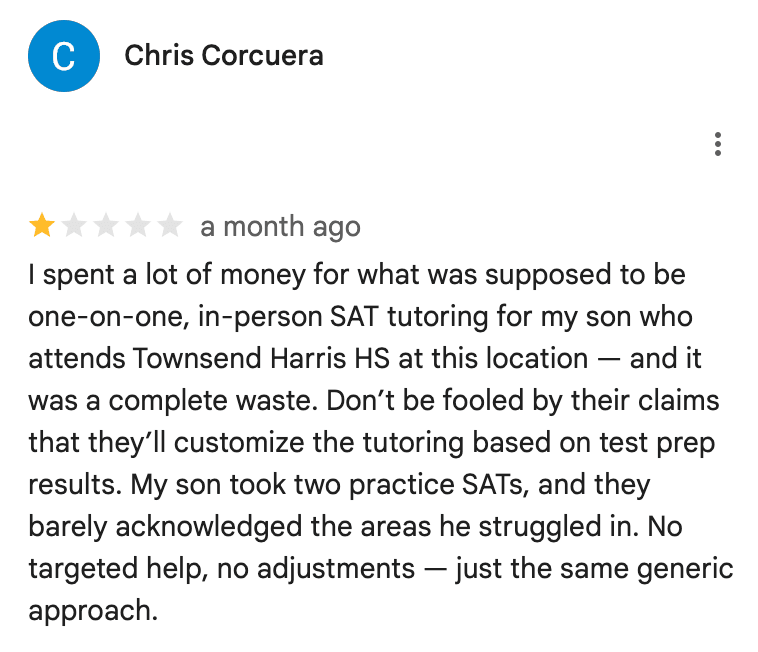Click the blue "C" profile avatar
The height and width of the screenshot is (652, 758).
(63, 56)
